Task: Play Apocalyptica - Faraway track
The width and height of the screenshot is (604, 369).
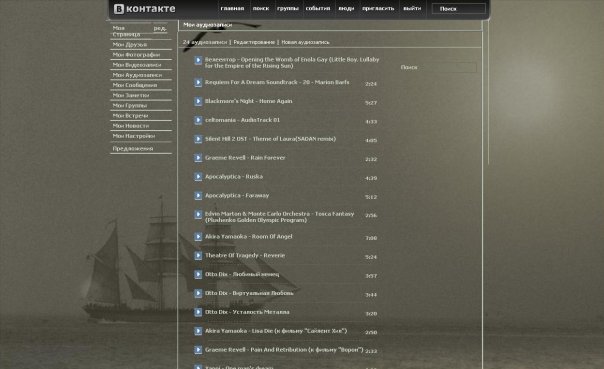Action: [198, 196]
